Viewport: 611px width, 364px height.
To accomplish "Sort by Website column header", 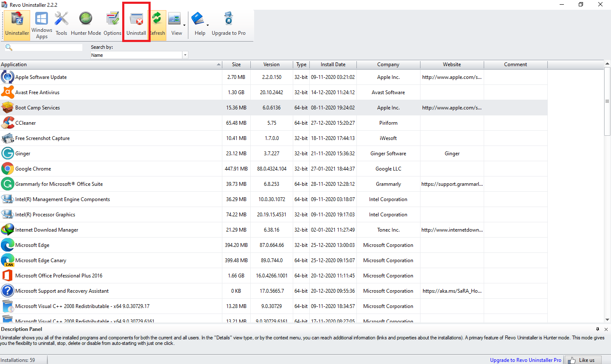I will point(452,64).
